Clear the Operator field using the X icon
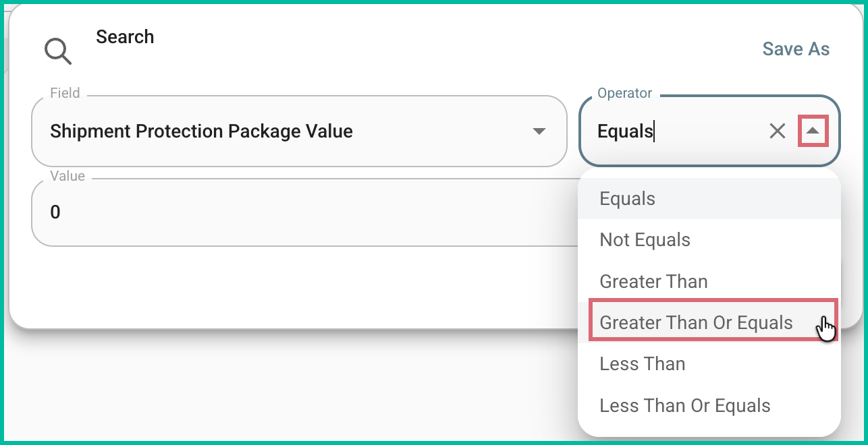 click(x=776, y=131)
